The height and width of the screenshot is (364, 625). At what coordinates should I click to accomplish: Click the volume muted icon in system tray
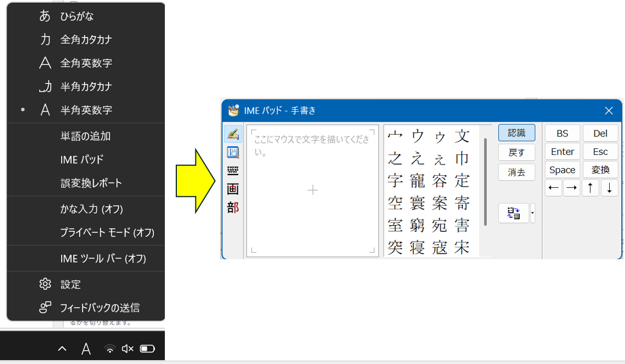[128, 348]
